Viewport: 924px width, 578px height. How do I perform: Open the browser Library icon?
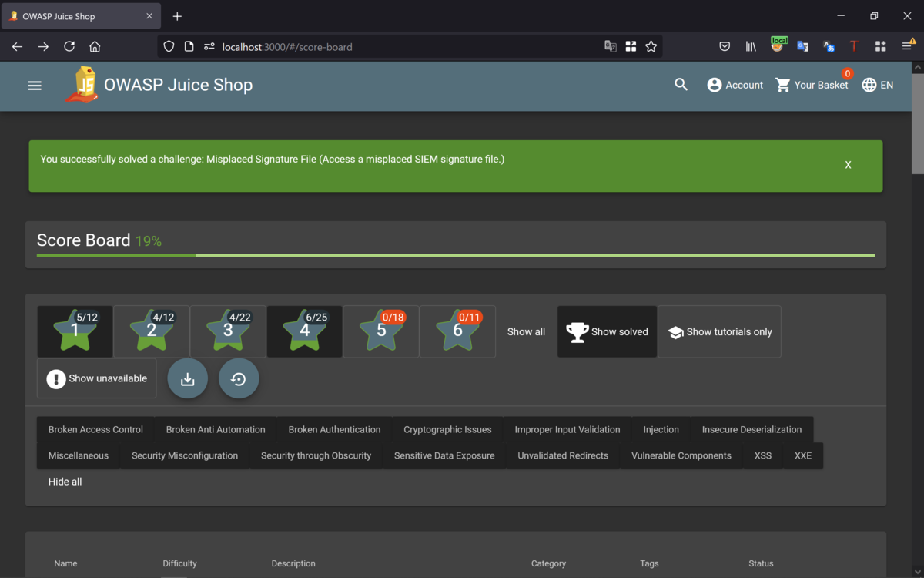751,47
